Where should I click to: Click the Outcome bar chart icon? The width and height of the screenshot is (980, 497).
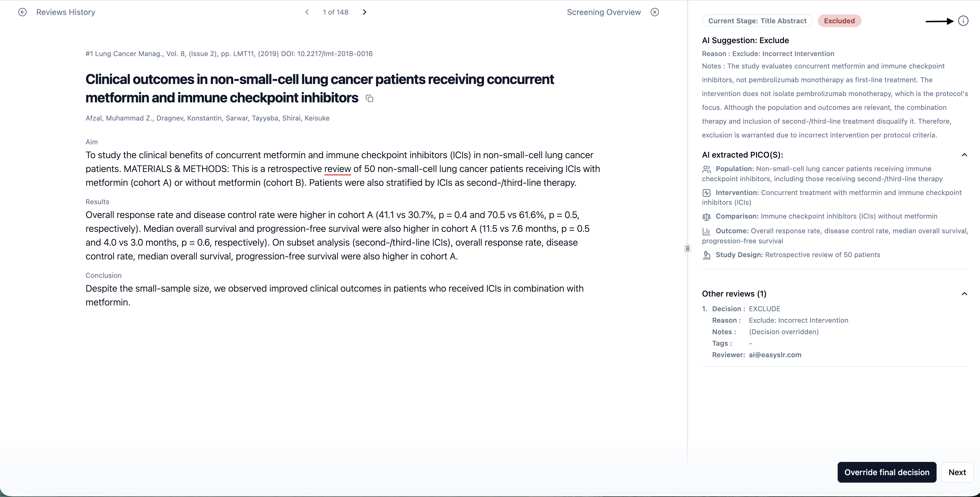[x=706, y=231]
